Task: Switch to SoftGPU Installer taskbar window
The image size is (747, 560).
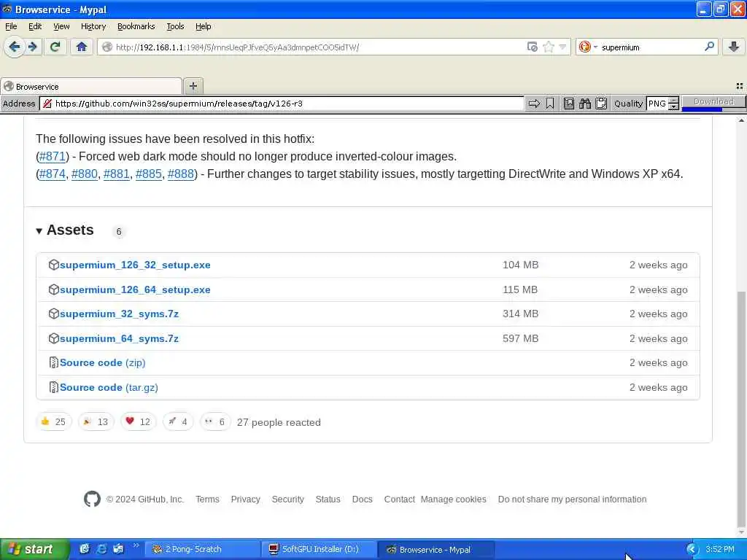Action: [320, 550]
